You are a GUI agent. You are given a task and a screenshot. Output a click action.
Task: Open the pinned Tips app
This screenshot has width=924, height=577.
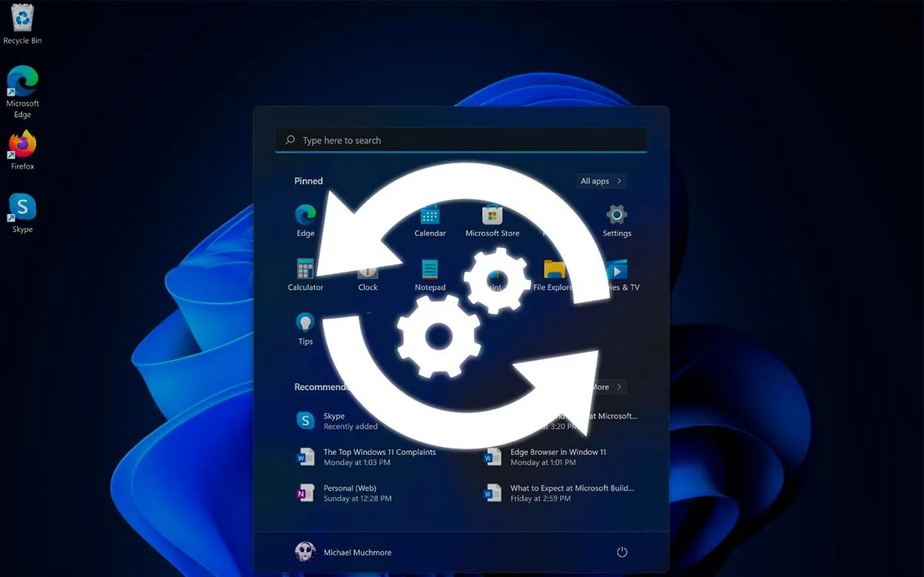(305, 329)
